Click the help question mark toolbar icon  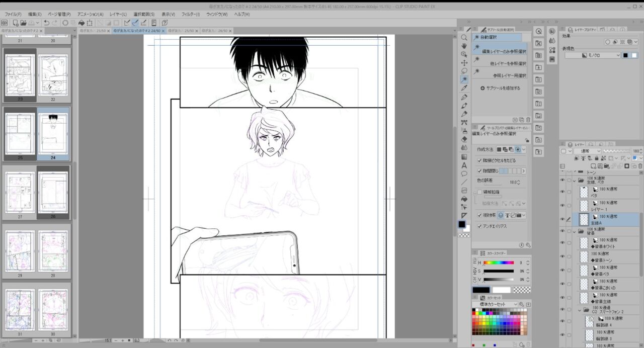(x=165, y=23)
